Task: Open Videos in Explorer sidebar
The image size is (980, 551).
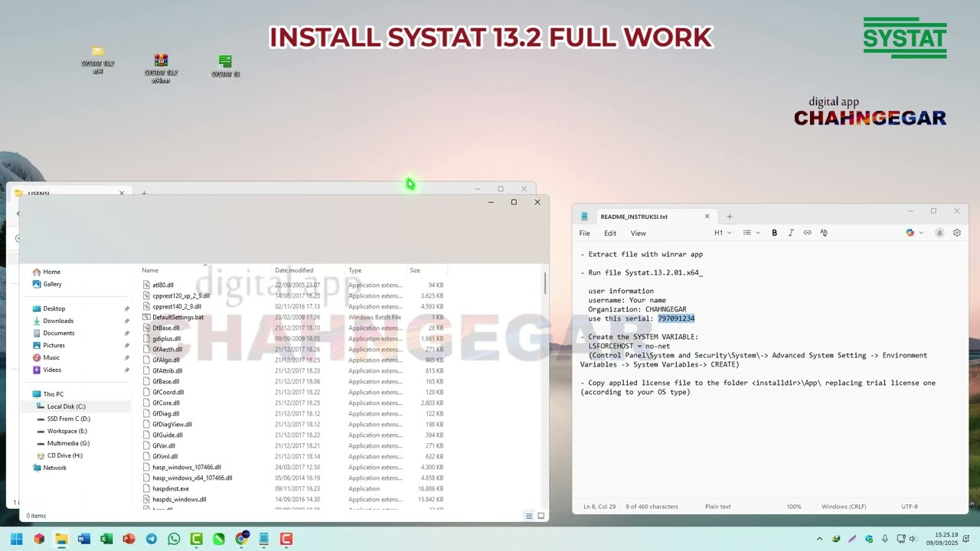Action: tap(52, 370)
